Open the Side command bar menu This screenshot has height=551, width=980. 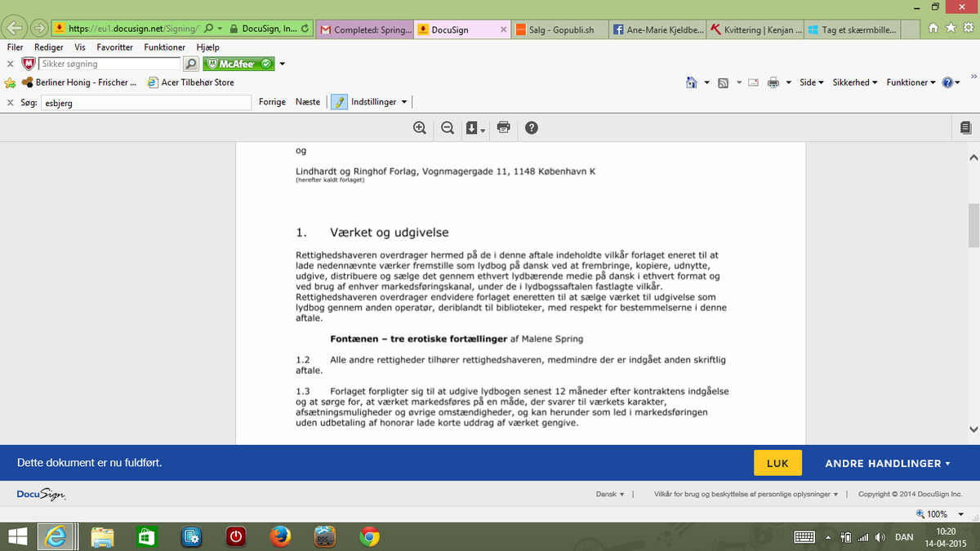point(812,82)
